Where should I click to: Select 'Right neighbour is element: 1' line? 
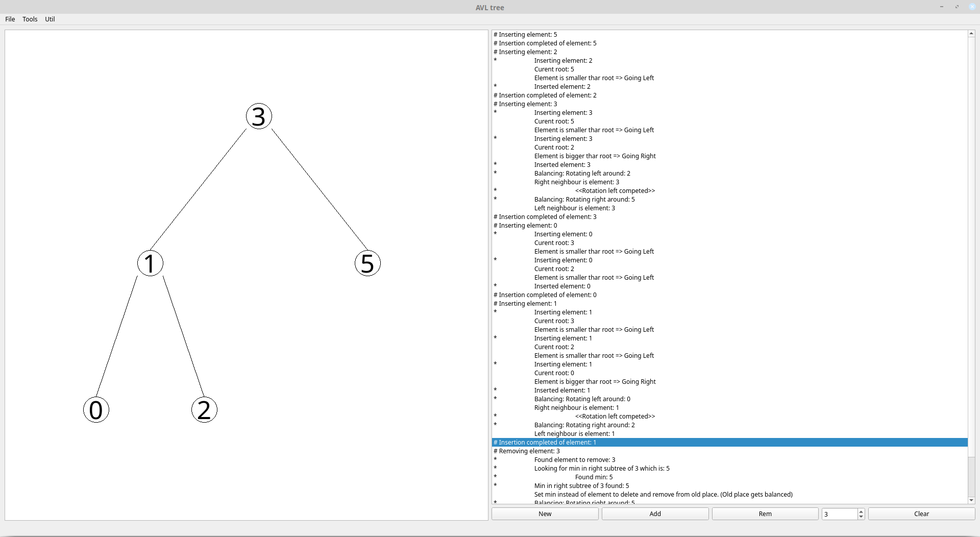[730, 408]
